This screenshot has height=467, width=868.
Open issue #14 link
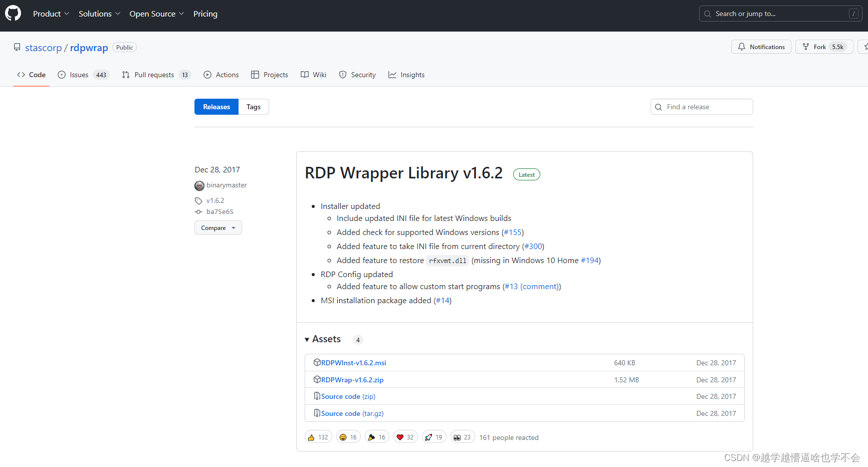[x=443, y=301]
